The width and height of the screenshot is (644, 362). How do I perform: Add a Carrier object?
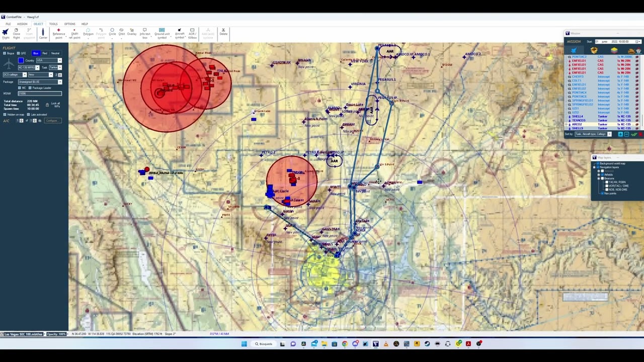pyautogui.click(x=43, y=34)
